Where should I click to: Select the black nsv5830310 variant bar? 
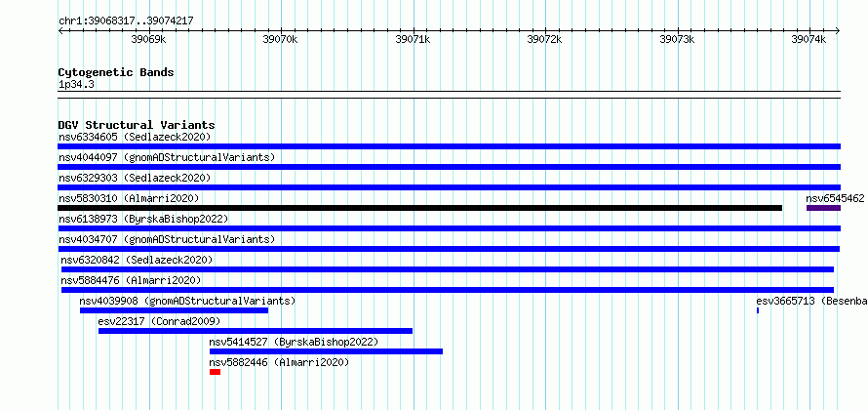[x=419, y=208]
